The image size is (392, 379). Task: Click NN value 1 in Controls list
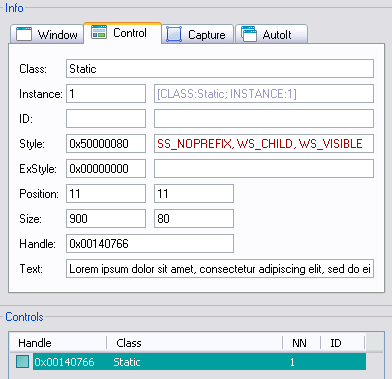292,362
